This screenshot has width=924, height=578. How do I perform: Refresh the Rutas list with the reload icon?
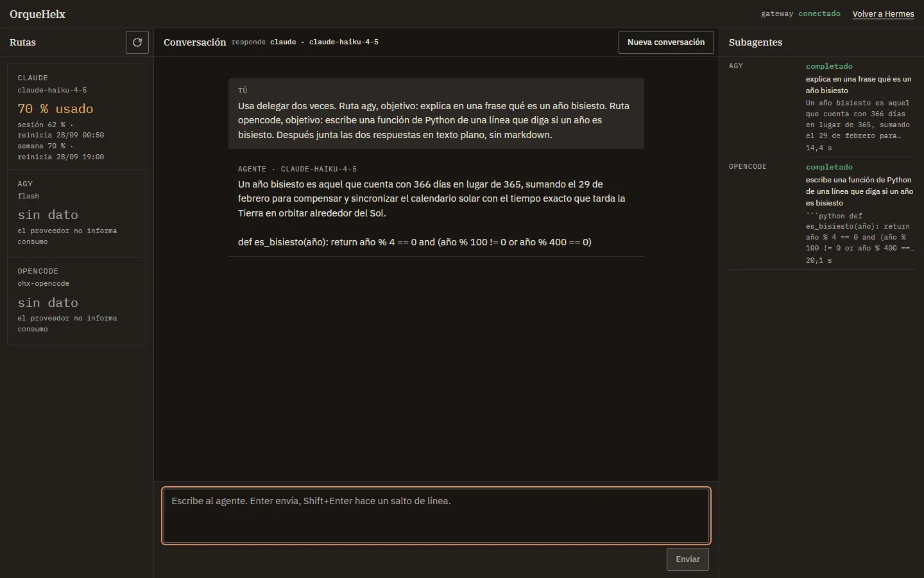coord(137,42)
